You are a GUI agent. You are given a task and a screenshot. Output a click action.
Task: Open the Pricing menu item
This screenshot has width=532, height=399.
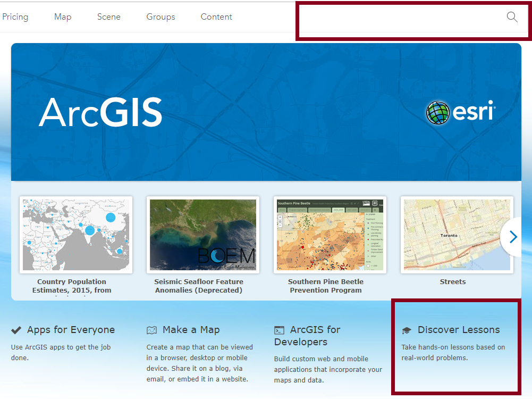click(x=15, y=17)
